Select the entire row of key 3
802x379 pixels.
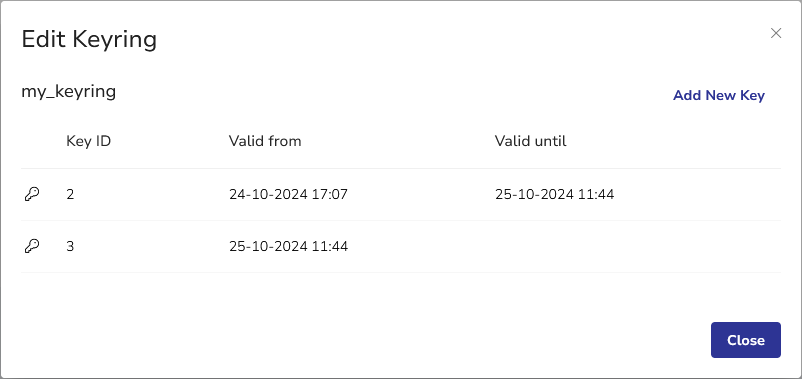coord(401,247)
